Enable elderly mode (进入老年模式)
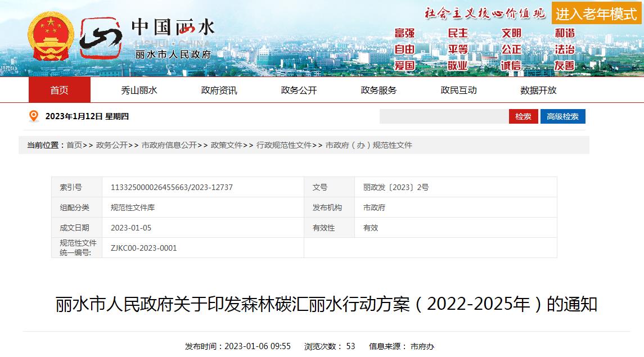 (x=596, y=13)
